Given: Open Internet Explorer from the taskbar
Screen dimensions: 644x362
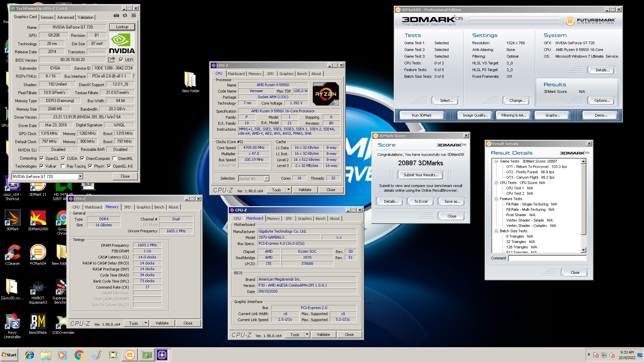Looking at the screenshot, I should tap(30, 355).
